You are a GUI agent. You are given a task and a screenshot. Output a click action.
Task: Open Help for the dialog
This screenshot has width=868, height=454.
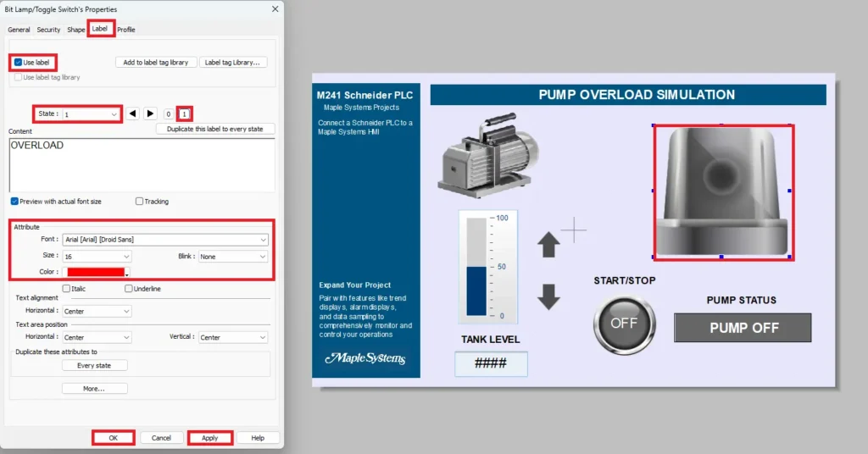(x=258, y=438)
